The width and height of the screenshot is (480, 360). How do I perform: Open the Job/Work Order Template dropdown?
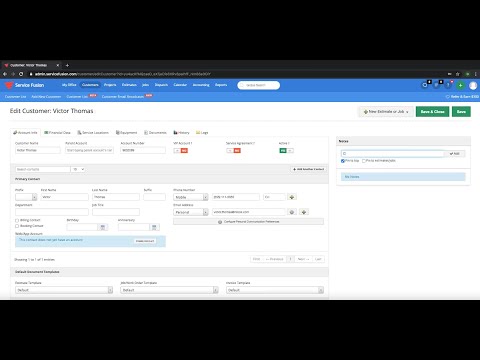[169, 290]
